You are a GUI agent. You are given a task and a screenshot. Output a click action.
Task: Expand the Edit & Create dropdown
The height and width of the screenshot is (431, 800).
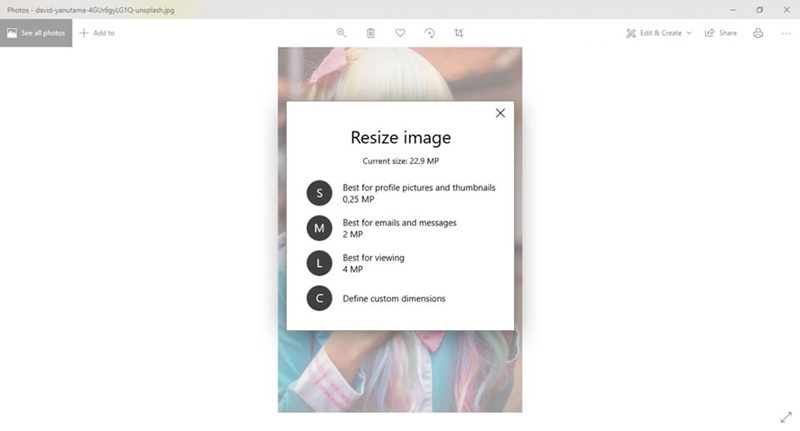tap(659, 33)
